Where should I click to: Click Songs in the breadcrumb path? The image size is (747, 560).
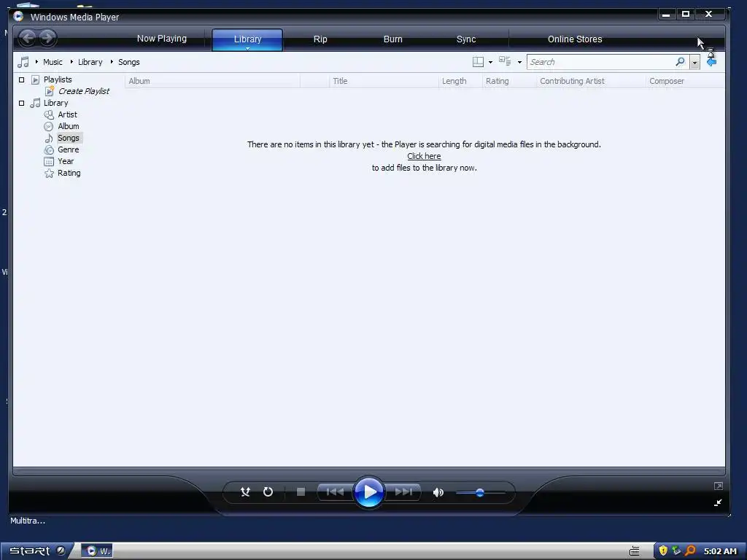tap(128, 62)
